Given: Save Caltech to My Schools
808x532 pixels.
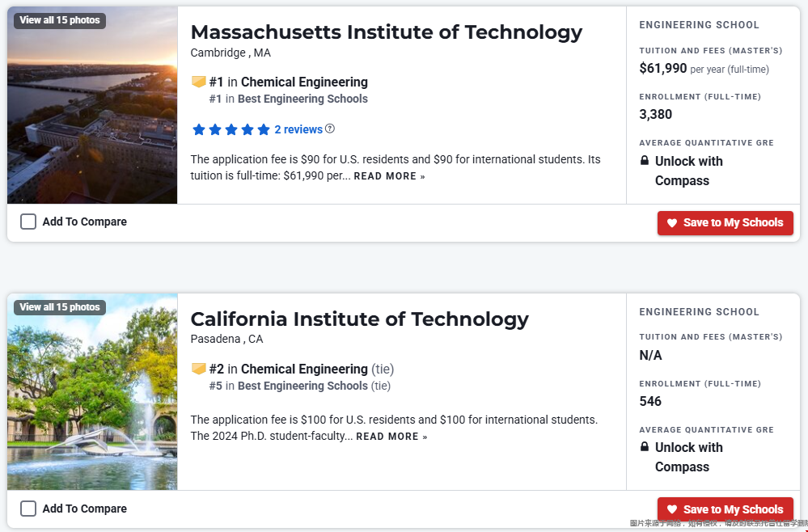Looking at the screenshot, I should pyautogui.click(x=725, y=509).
